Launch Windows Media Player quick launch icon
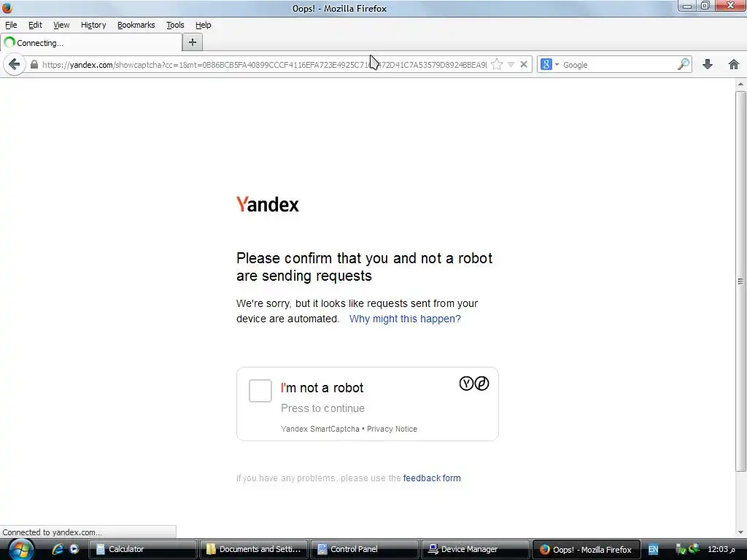The width and height of the screenshot is (747, 560). pyautogui.click(x=74, y=549)
